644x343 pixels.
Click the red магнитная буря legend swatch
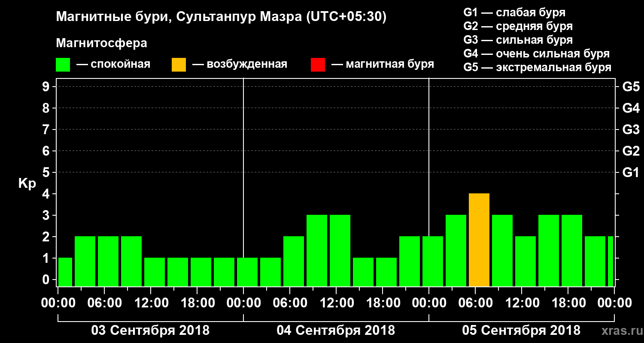tap(318, 65)
